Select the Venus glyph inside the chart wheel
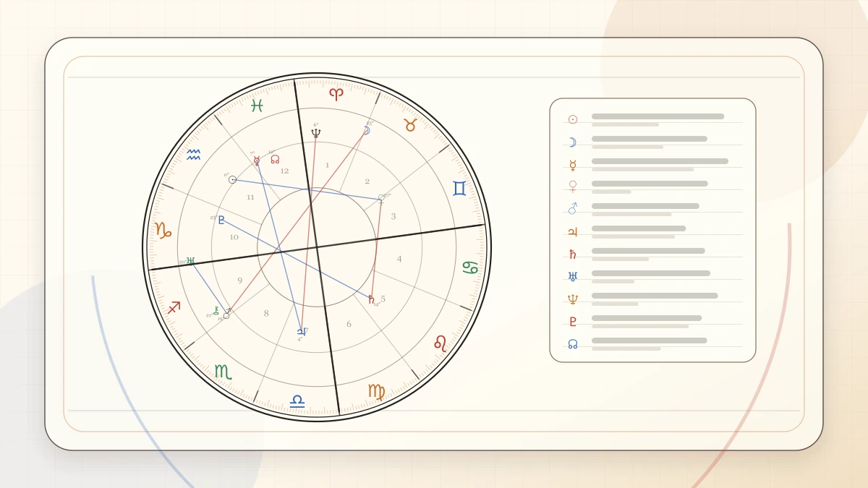Screen dimensions: 868x488 pyautogui.click(x=381, y=198)
